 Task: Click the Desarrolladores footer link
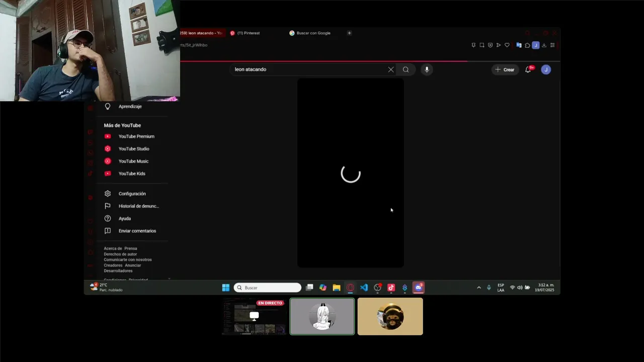point(118,270)
